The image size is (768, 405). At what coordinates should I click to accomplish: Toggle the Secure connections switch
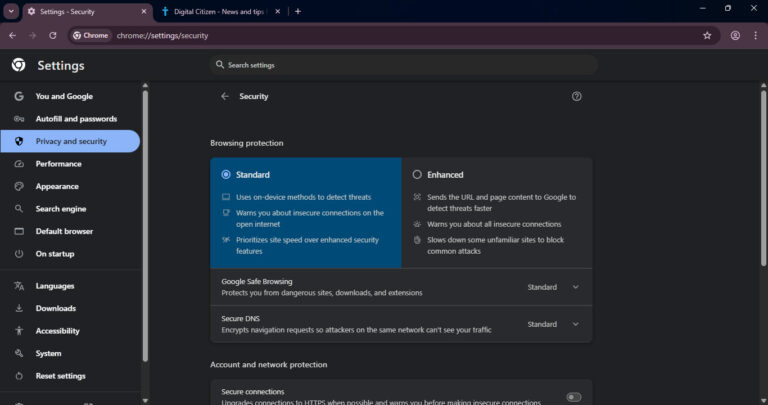click(x=574, y=397)
